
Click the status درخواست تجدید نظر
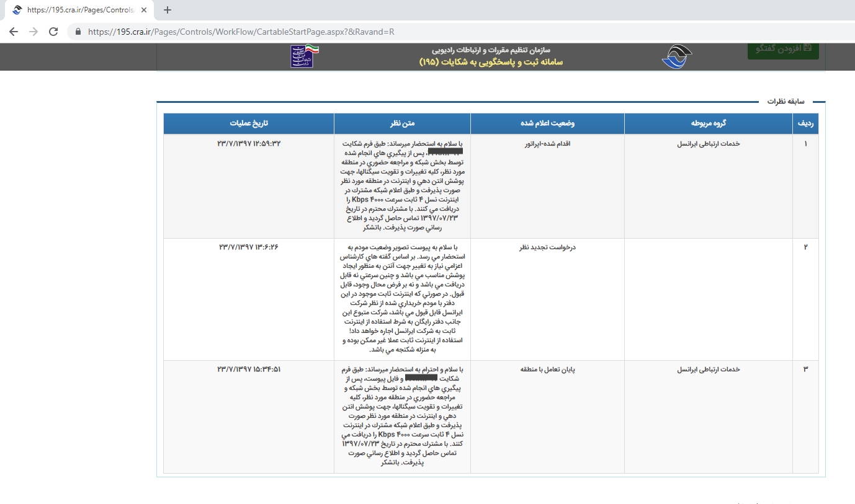point(547,247)
